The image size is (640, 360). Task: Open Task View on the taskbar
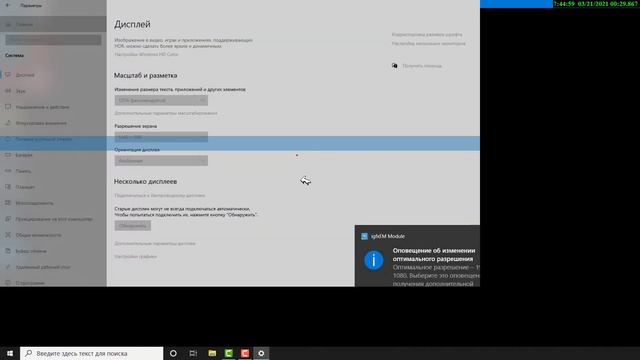pyautogui.click(x=193, y=353)
